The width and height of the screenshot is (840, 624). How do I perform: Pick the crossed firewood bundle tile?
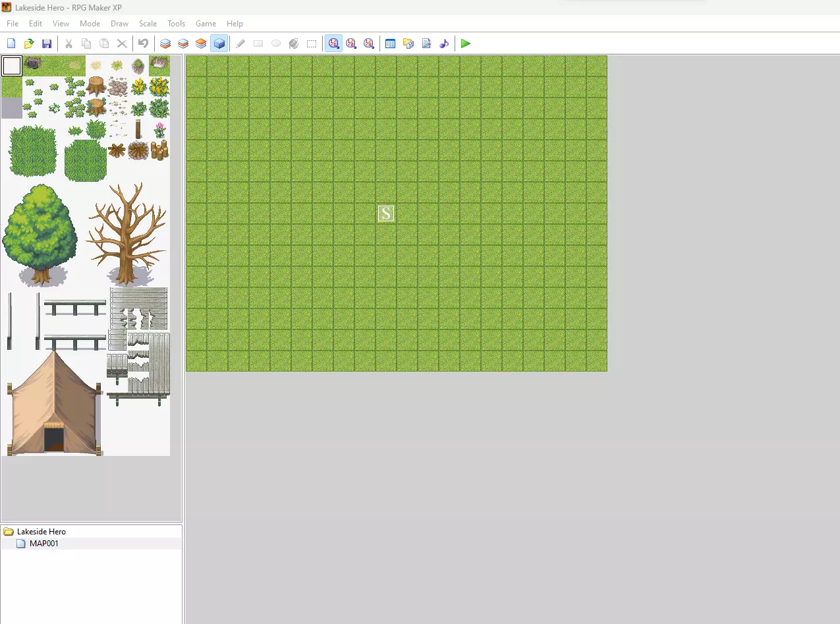click(x=117, y=150)
